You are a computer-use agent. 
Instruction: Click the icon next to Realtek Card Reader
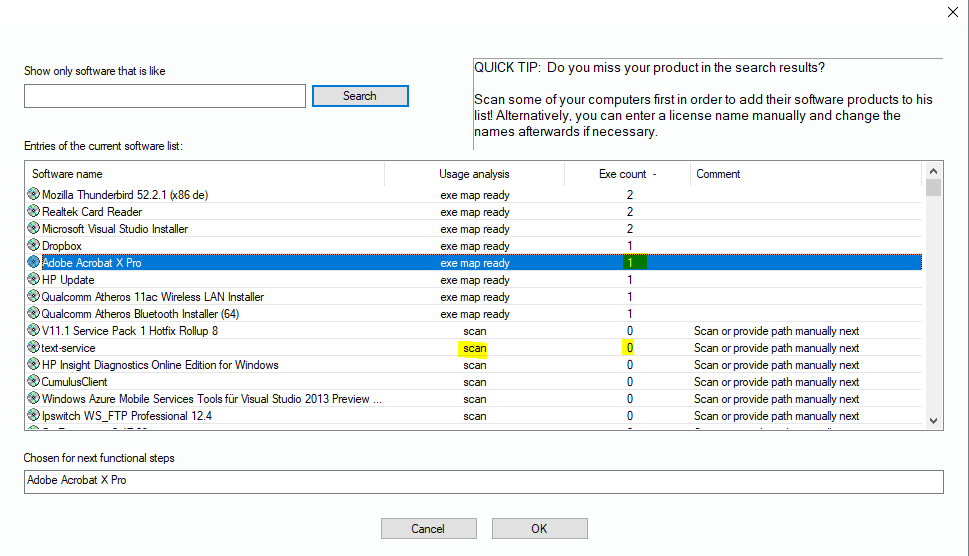coord(33,212)
